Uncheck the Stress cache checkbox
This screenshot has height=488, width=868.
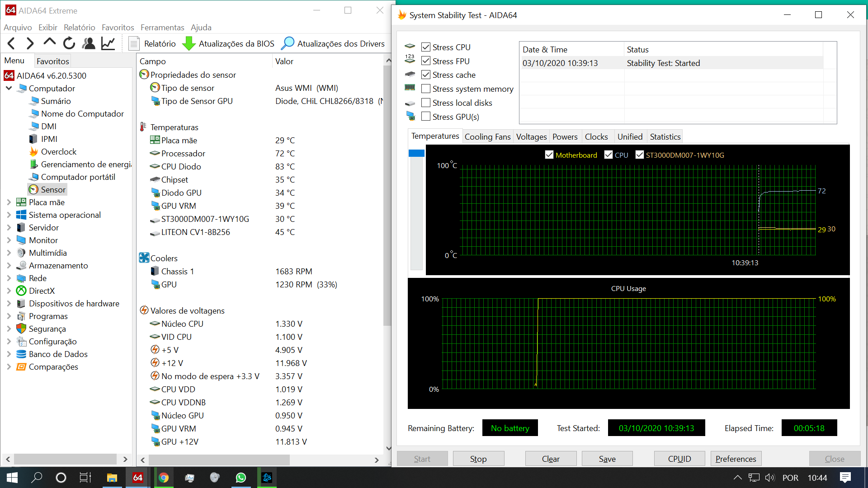tap(425, 75)
